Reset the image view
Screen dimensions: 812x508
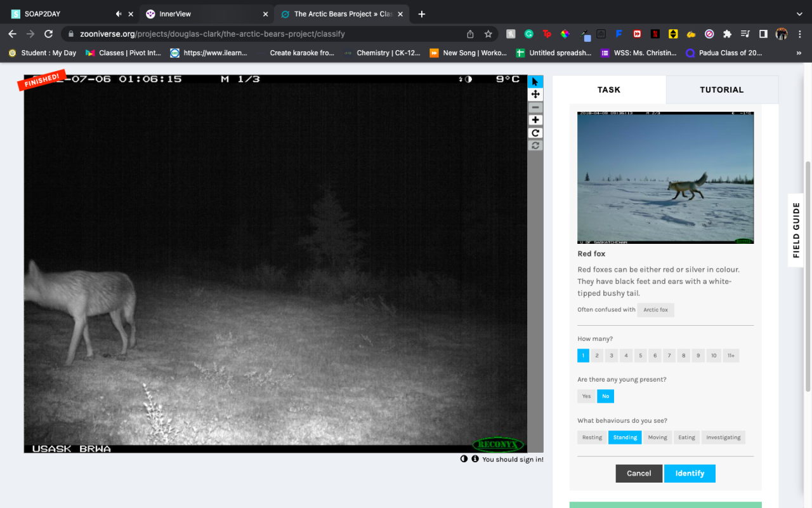[x=535, y=145]
